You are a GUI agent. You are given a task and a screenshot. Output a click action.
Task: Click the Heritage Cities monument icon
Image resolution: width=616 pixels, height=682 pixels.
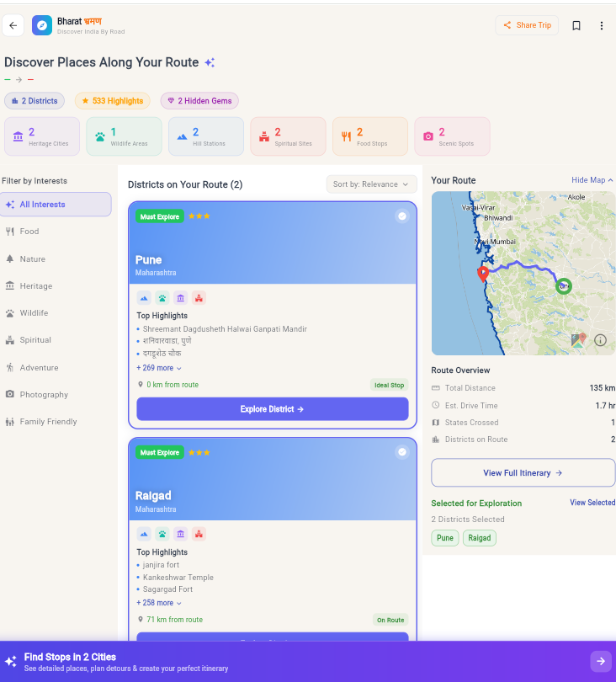[18, 136]
